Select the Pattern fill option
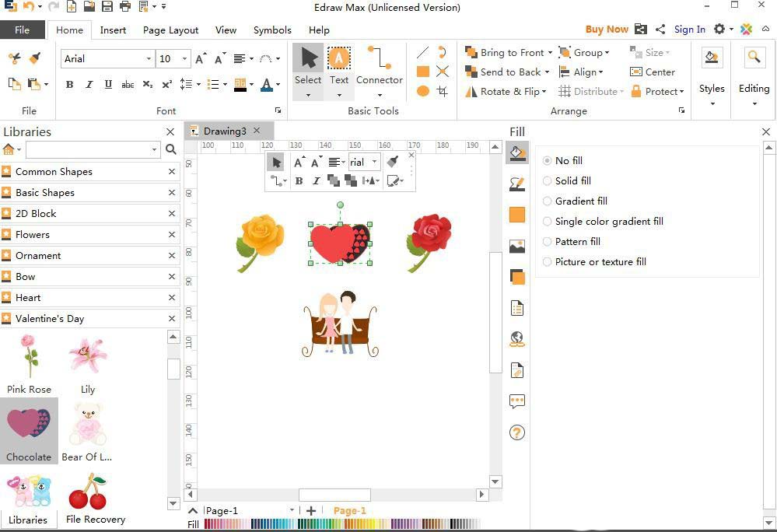Screen dimensions: 777x532 tap(572, 242)
